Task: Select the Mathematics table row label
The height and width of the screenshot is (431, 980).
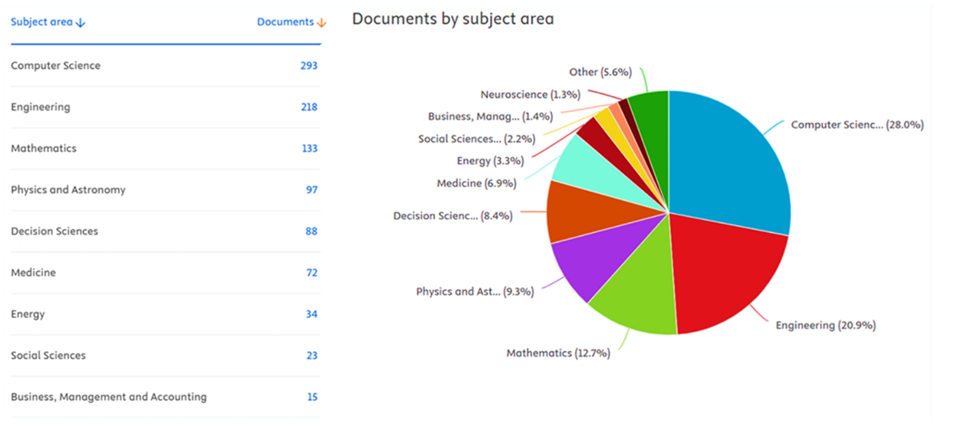Action: [44, 148]
